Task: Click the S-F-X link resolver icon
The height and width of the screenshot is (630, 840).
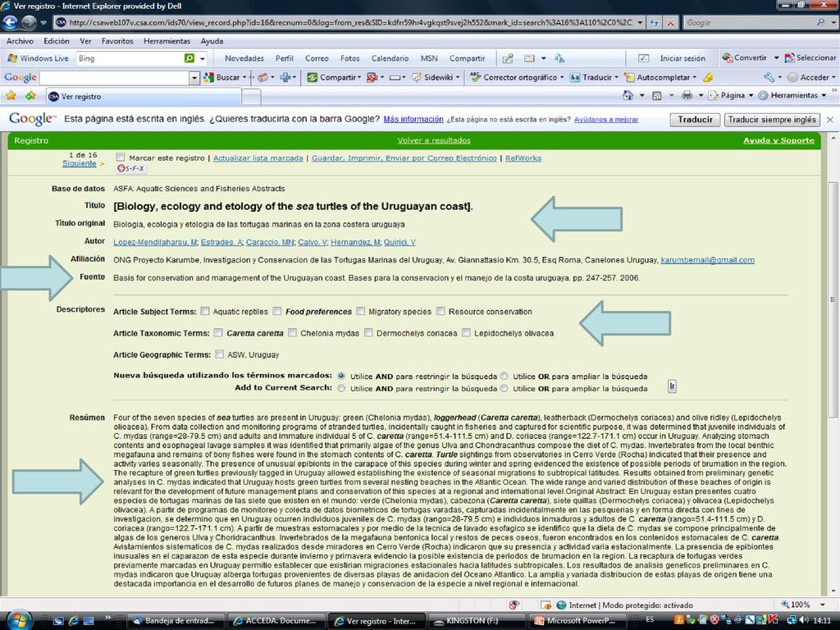Action: click(x=130, y=168)
